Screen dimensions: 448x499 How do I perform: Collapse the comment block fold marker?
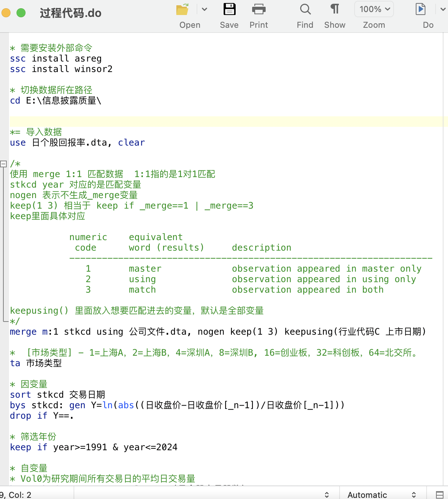tap(3, 164)
